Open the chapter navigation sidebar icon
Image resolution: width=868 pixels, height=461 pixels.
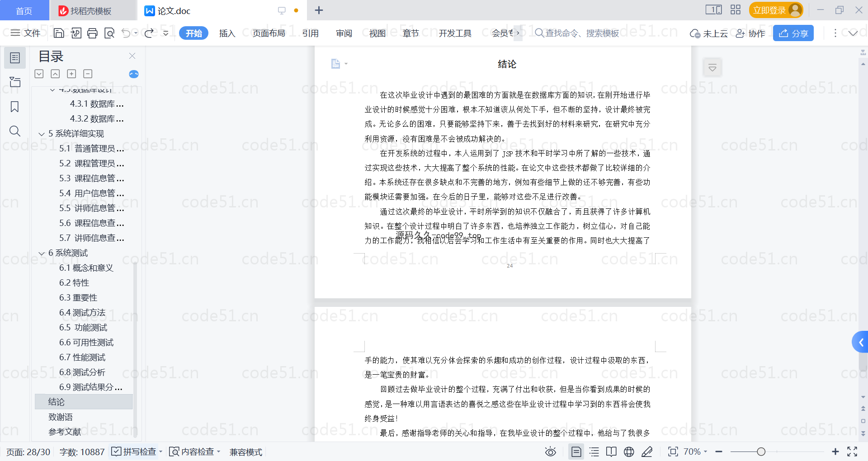[x=15, y=82]
